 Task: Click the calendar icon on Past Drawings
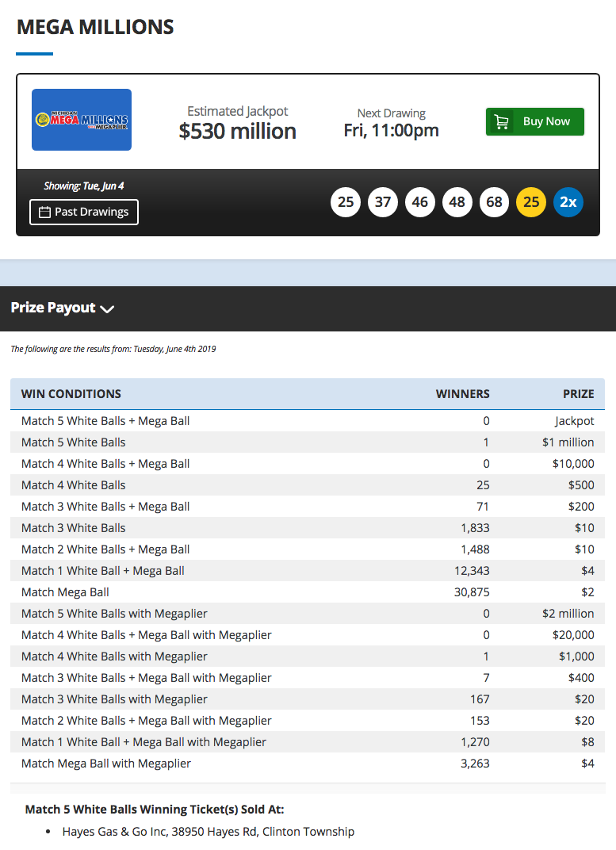pyautogui.click(x=44, y=212)
